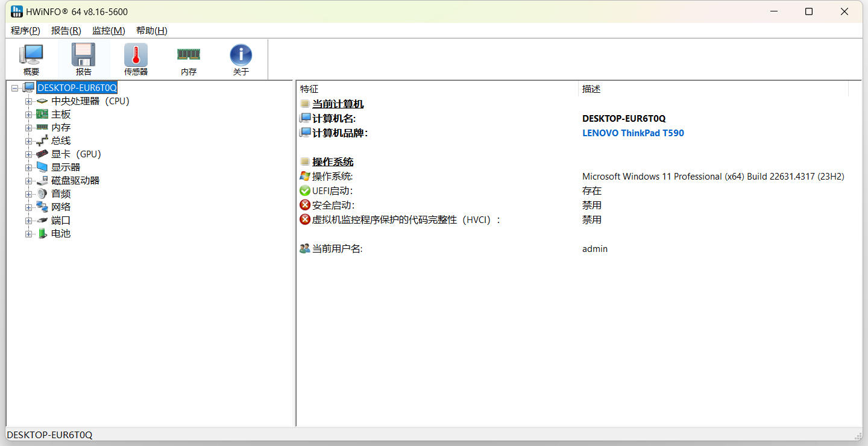This screenshot has width=868, height=446.
Task: Collapse the DESKTOP-EUR6T0Q root node
Action: (x=15, y=88)
